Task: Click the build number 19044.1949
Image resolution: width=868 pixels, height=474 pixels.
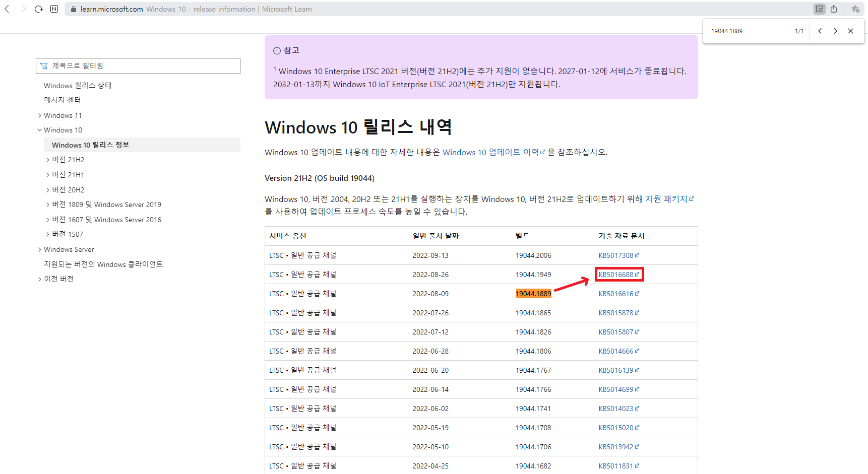Action: [x=533, y=275]
